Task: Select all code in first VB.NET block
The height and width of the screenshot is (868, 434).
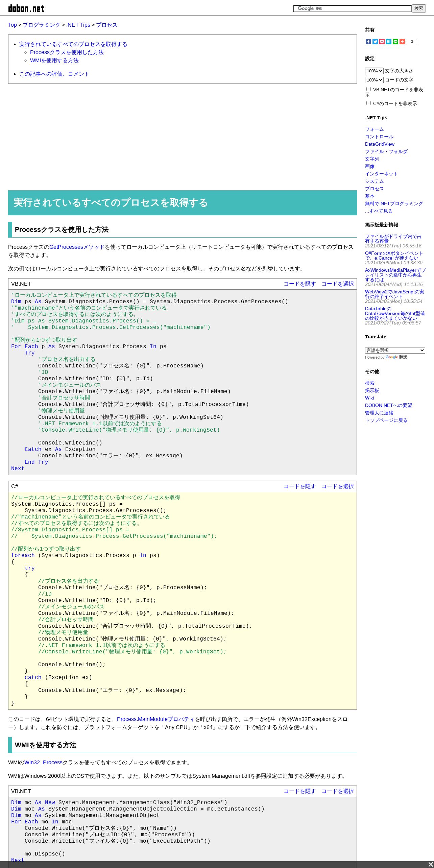Action: [337, 284]
